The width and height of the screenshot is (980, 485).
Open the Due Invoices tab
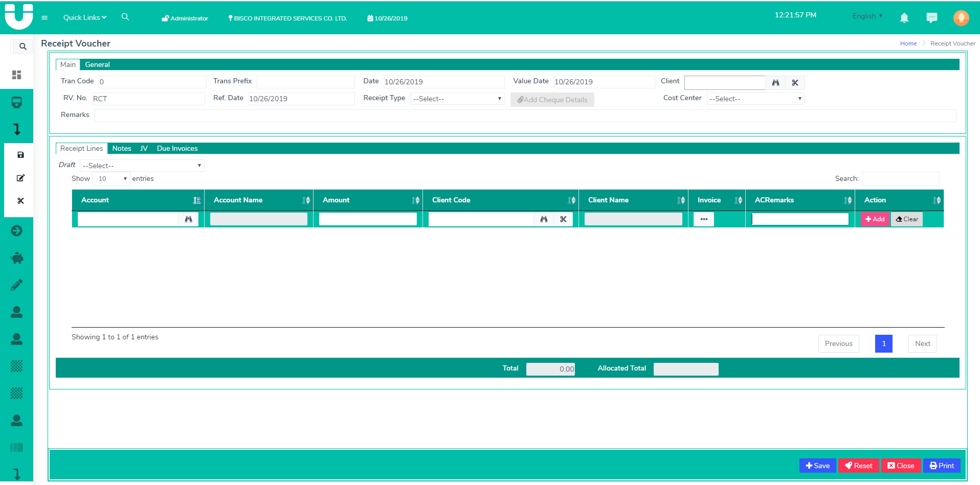[x=177, y=149]
